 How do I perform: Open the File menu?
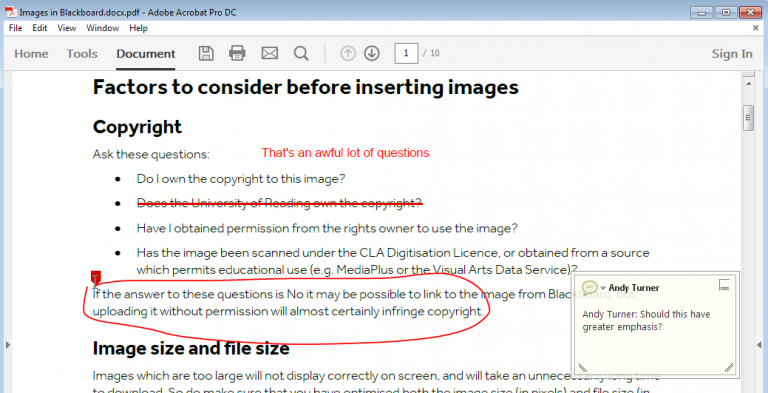point(16,28)
